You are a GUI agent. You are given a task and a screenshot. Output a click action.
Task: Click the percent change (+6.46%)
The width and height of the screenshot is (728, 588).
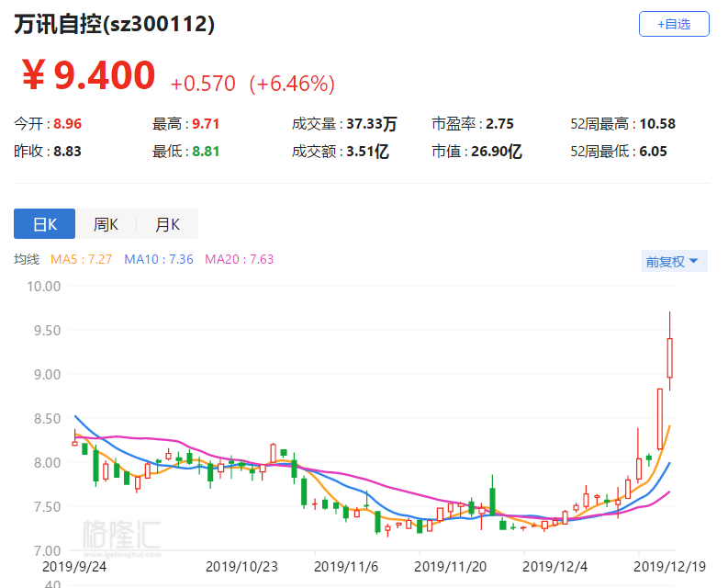coord(292,85)
